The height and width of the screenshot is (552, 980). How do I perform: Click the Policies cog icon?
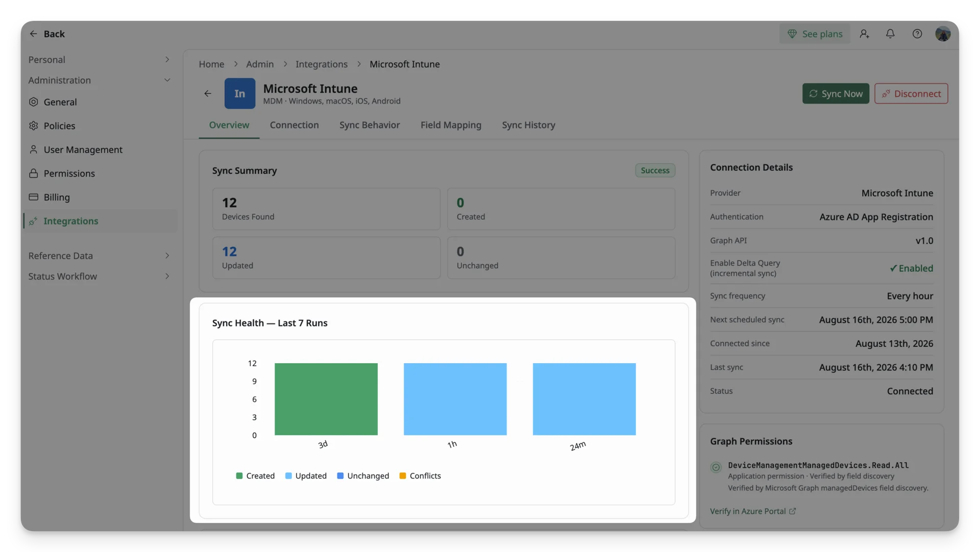tap(34, 126)
